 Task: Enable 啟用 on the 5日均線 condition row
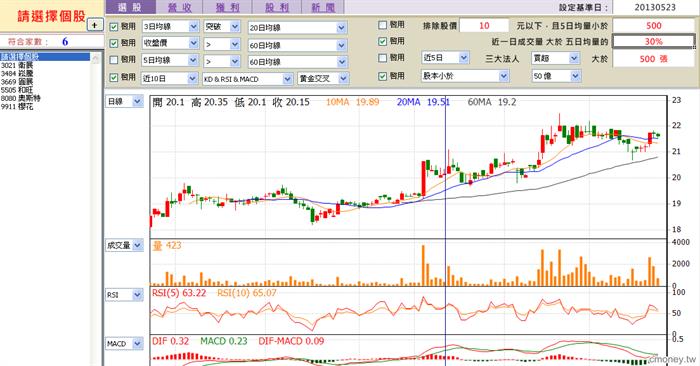pyautogui.click(x=114, y=60)
